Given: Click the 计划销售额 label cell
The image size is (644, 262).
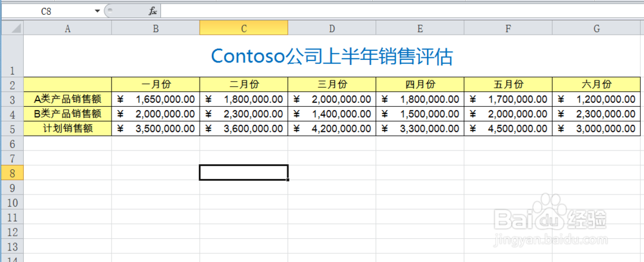Looking at the screenshot, I should (68, 129).
